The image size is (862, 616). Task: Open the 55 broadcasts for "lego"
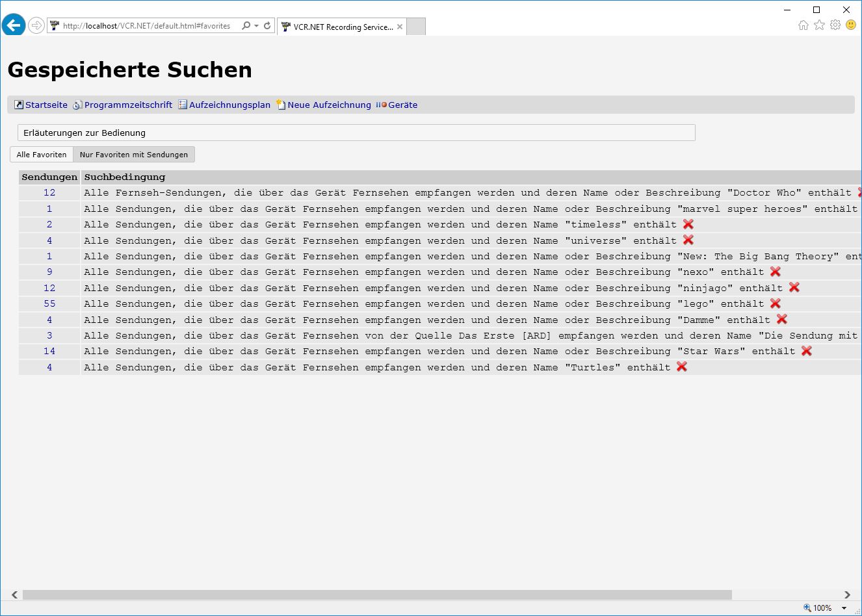(49, 303)
